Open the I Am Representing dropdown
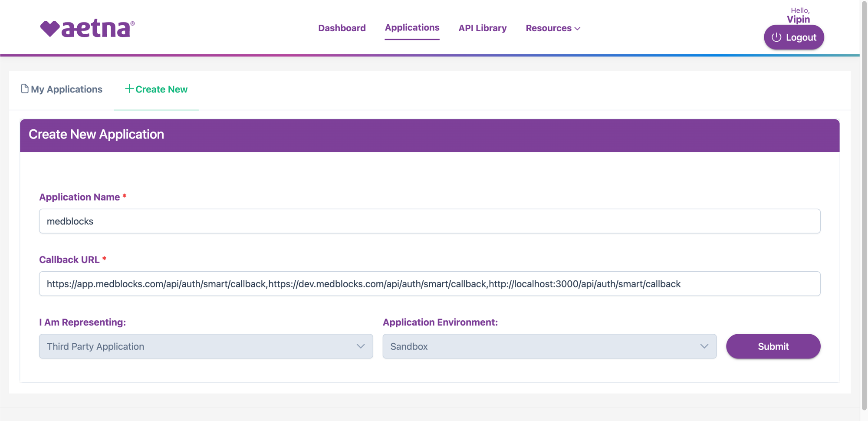The height and width of the screenshot is (421, 868). [206, 346]
